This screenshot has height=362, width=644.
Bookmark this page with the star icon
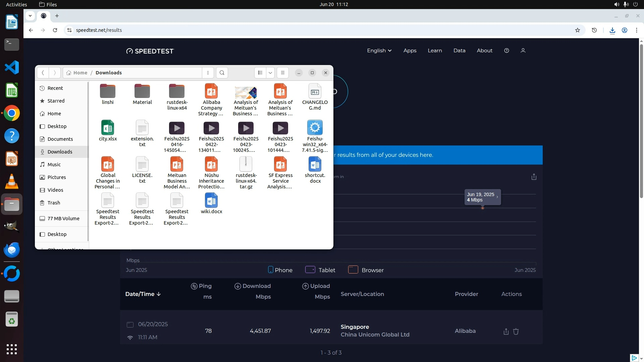[x=577, y=30]
